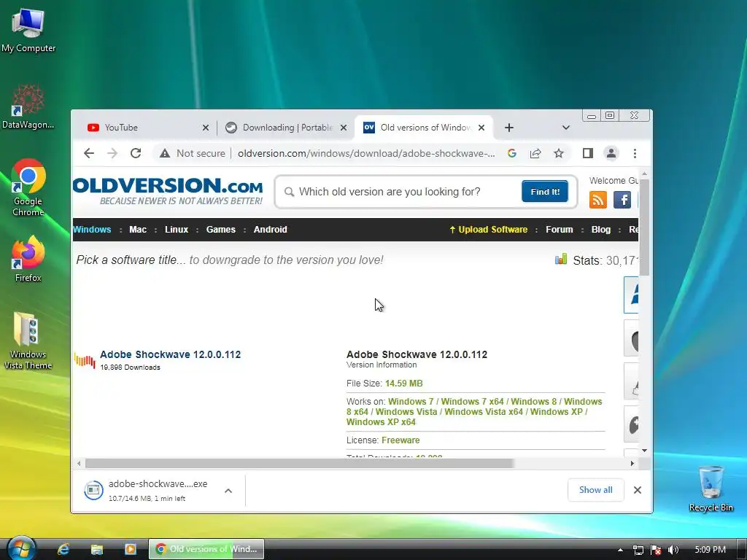This screenshot has height=560, width=747.
Task: Open My Computer desktop icon
Action: 28,29
